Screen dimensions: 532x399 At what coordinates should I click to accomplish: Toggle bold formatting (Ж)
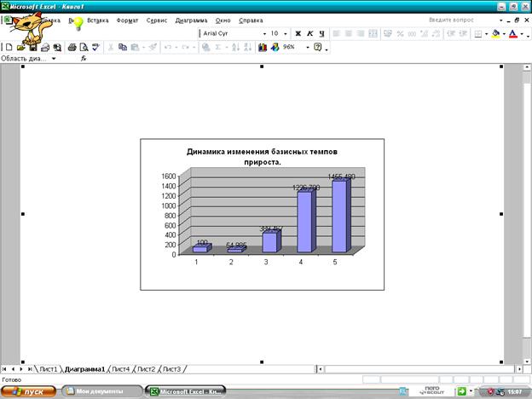click(x=298, y=33)
